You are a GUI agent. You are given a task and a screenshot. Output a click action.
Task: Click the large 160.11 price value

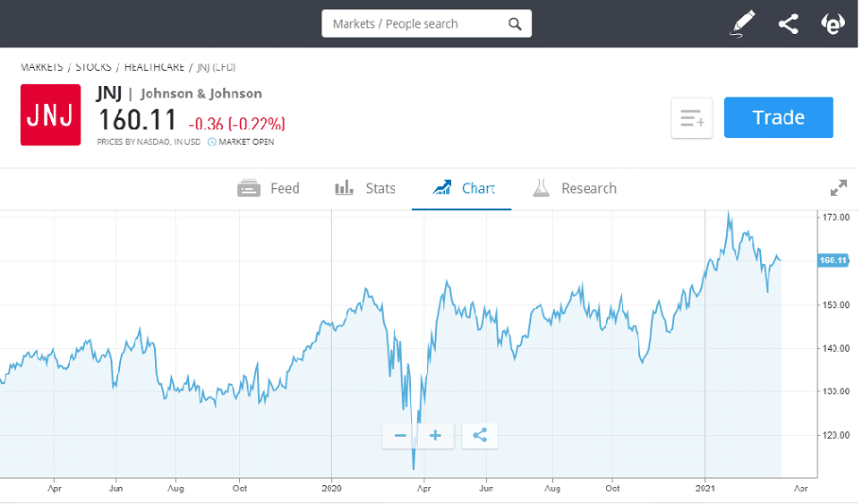[138, 120]
